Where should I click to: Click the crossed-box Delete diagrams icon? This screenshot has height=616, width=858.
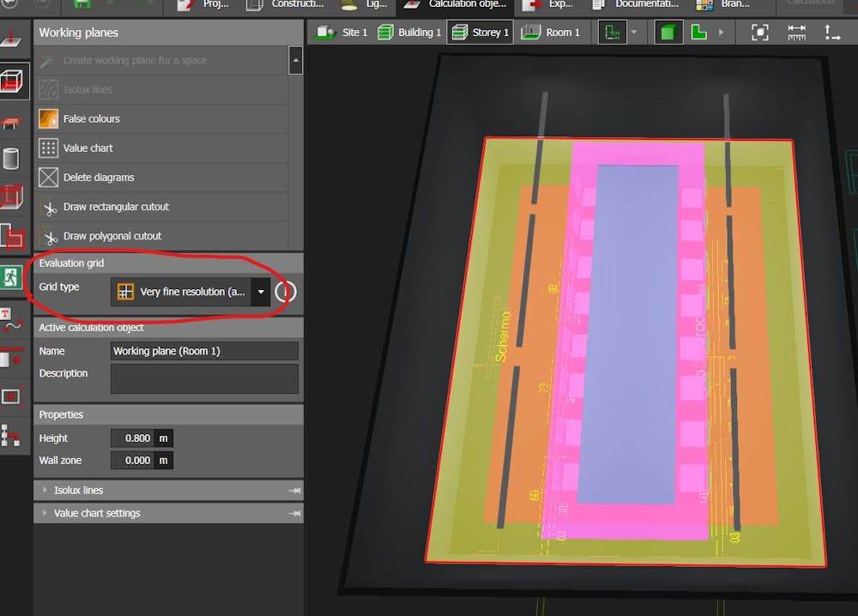click(x=49, y=178)
